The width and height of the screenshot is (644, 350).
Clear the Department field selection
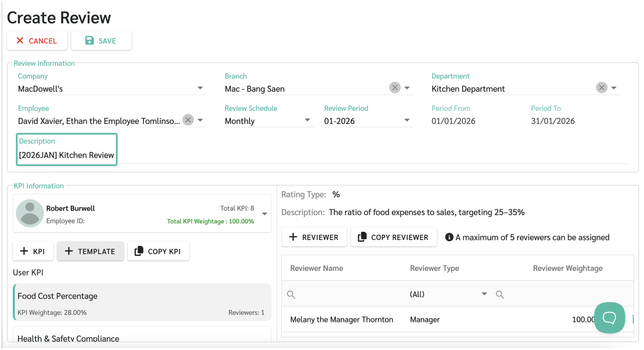coord(601,88)
